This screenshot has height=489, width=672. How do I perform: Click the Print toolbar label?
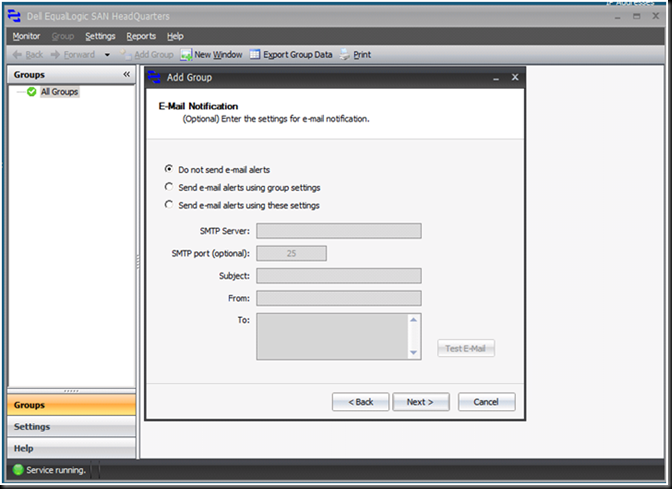(x=362, y=55)
